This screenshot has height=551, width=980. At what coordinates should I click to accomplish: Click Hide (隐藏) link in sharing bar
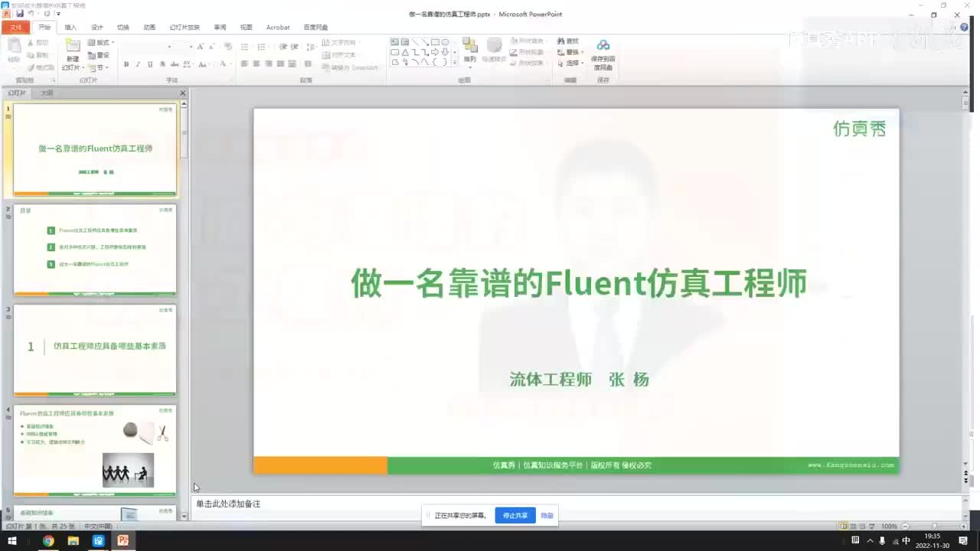[547, 515]
